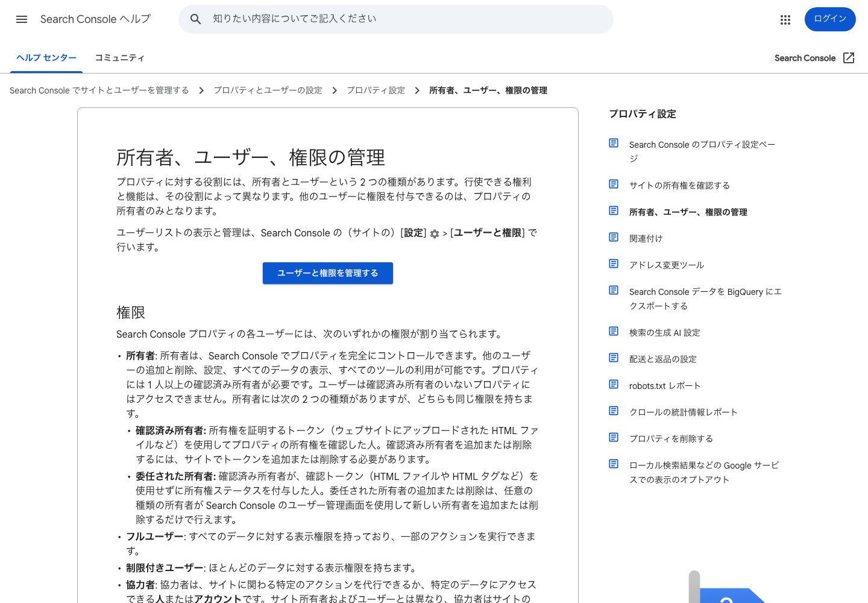Click the article icon for Search Console のプロパティ設定ページ
This screenshot has height=603, width=868.
[x=614, y=143]
